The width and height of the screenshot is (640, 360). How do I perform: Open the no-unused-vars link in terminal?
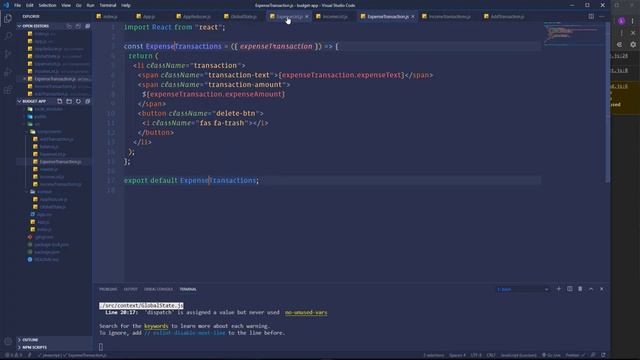click(306, 313)
